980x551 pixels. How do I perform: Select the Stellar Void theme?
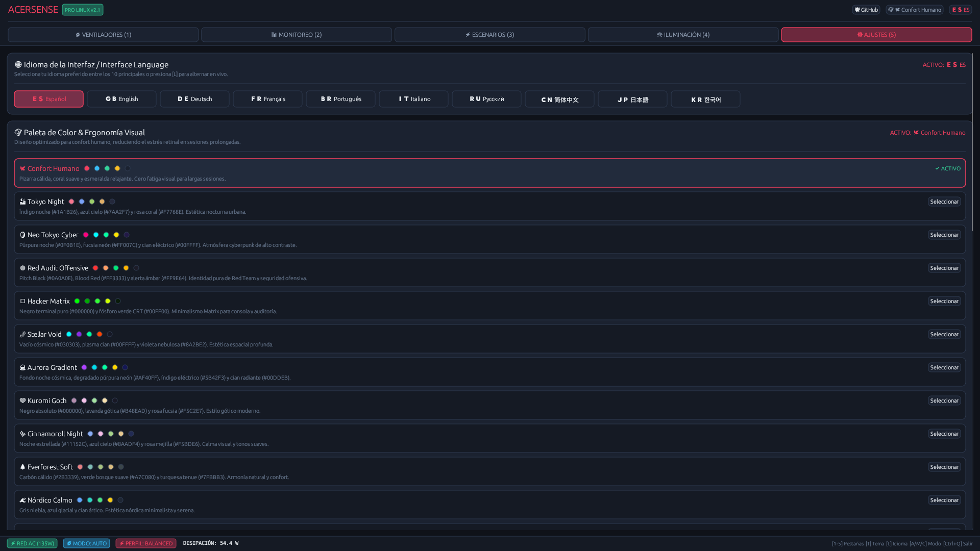pyautogui.click(x=944, y=334)
